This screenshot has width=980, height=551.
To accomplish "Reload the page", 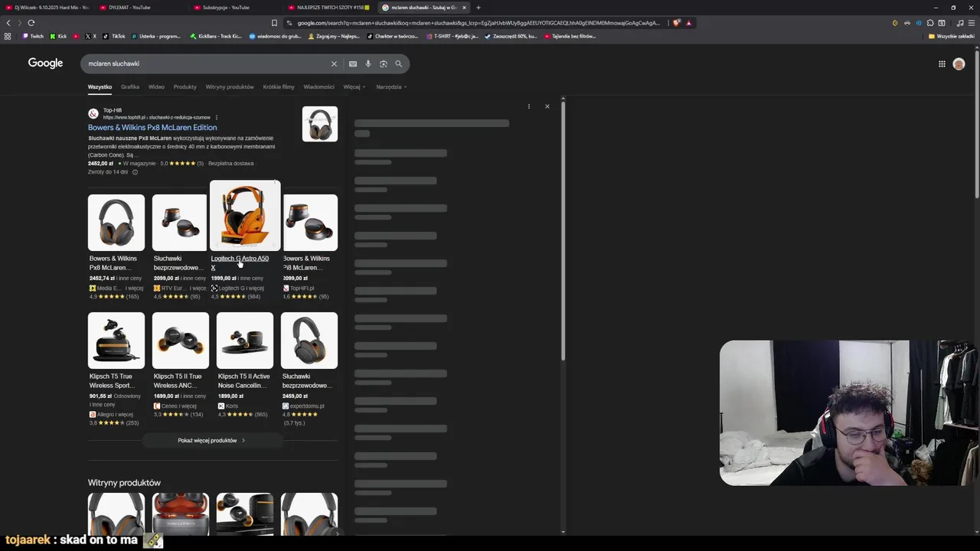I will tap(31, 23).
